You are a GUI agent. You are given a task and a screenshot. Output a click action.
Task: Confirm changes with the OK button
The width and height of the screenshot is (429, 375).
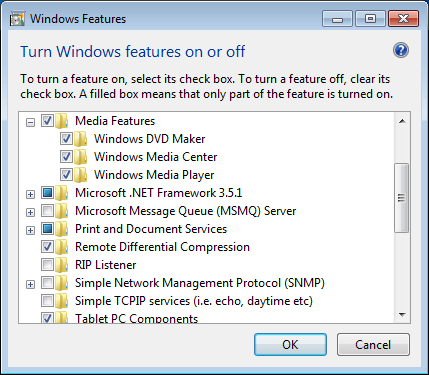tap(290, 345)
